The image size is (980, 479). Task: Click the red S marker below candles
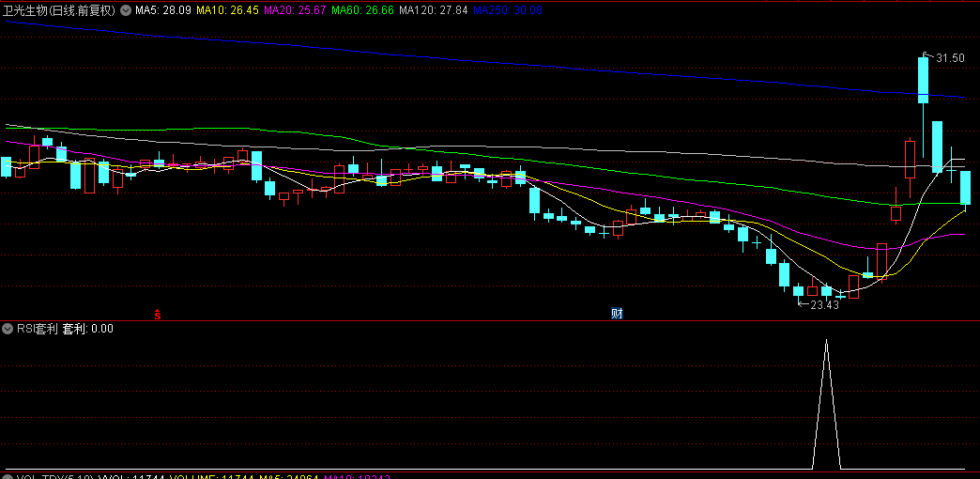158,314
